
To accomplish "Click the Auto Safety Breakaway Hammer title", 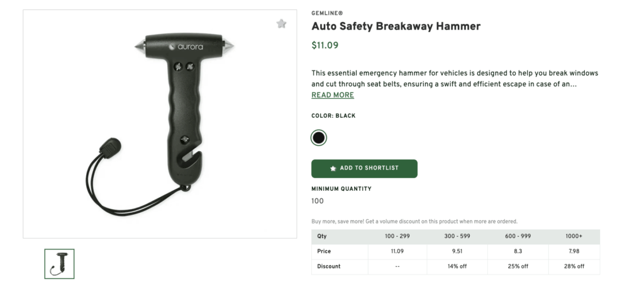I will pyautogui.click(x=396, y=26).
